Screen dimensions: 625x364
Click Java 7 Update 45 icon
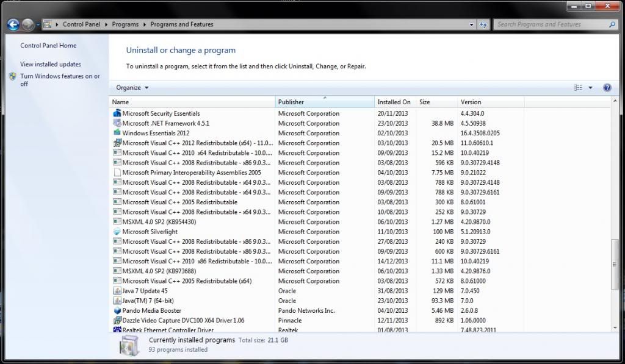point(117,291)
